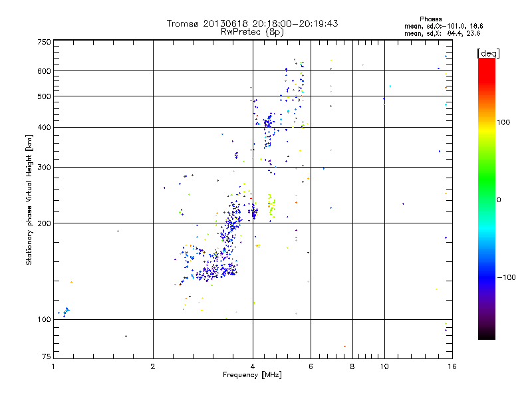Click the plot title 'Tromsø 20130618 20:18:00-20:19:43'

point(252,23)
